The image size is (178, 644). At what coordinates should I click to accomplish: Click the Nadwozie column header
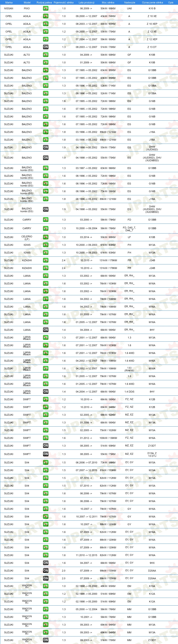[x=130, y=2]
